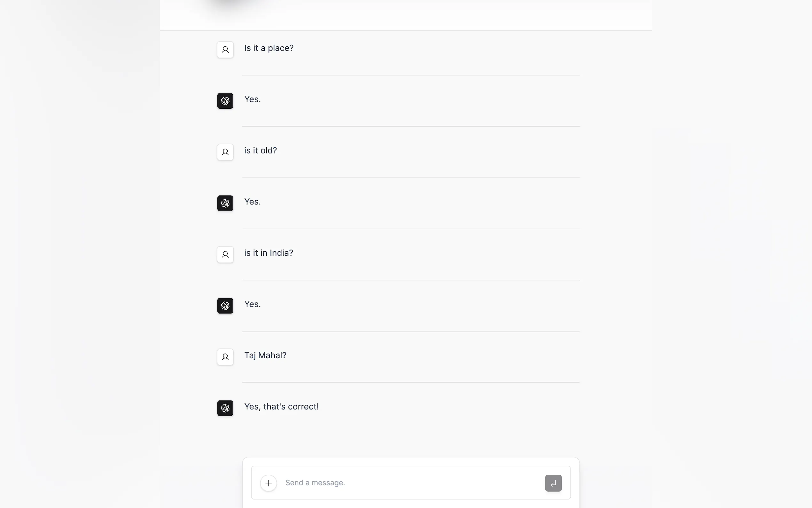This screenshot has width=812, height=508.
Task: Click the user avatar beside "is it in India?"
Action: coord(225,255)
